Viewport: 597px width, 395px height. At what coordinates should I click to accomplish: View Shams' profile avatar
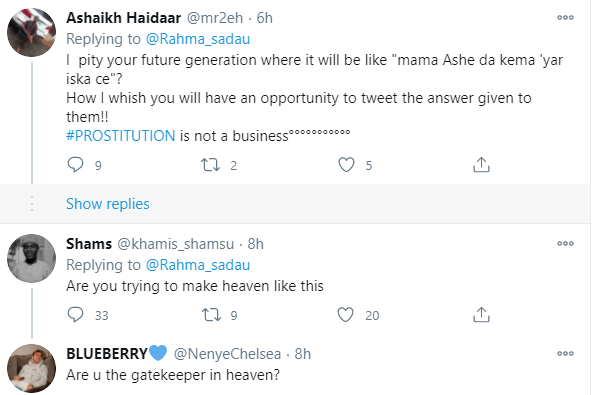pyautogui.click(x=32, y=258)
